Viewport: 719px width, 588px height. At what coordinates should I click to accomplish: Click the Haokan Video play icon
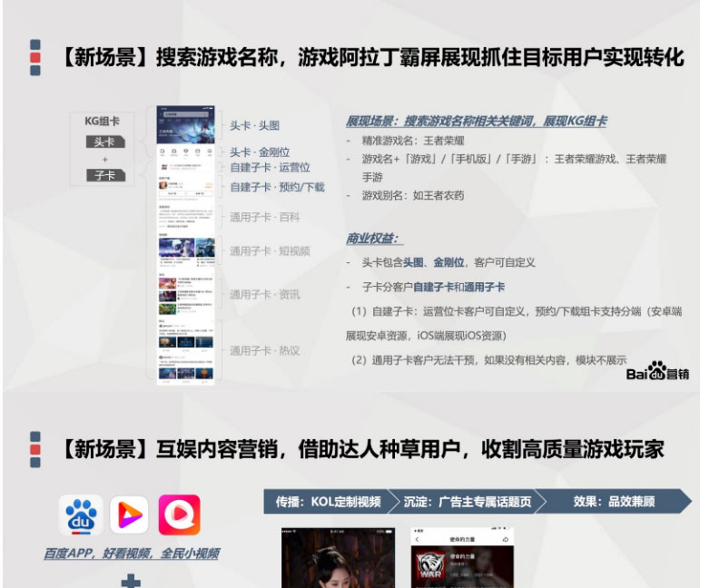(x=129, y=514)
